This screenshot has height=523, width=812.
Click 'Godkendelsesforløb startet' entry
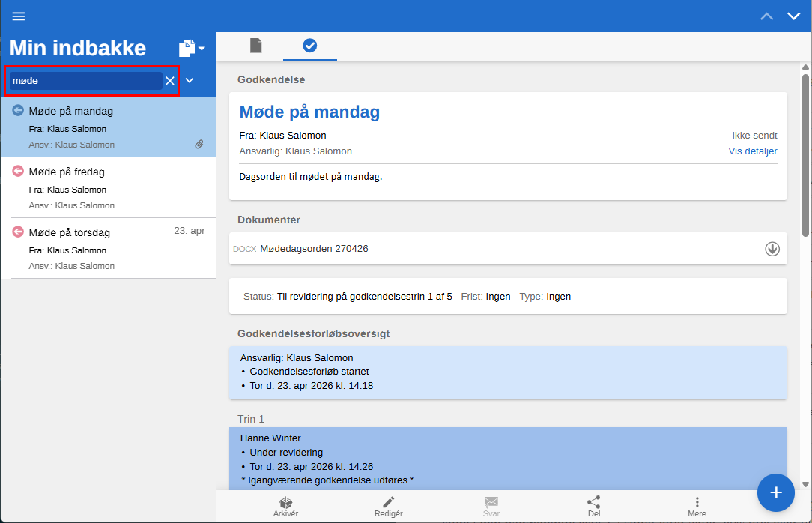(309, 372)
